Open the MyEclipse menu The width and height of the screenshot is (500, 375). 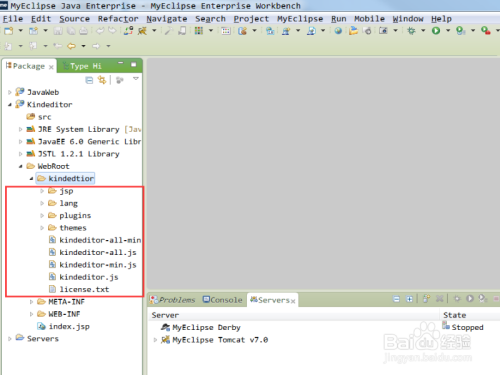[300, 19]
